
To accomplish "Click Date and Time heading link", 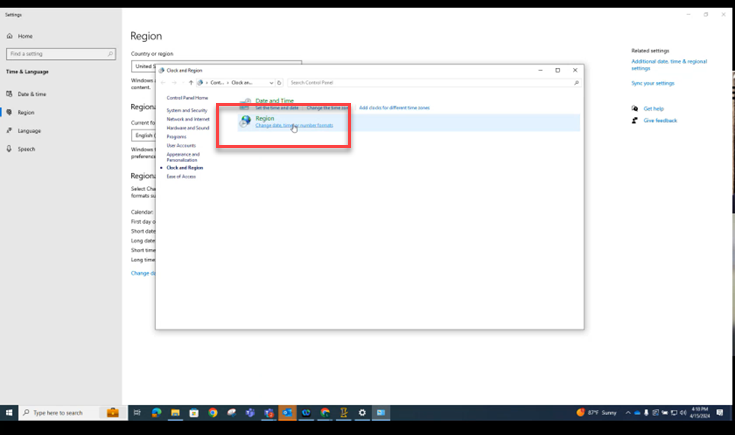I will pos(274,100).
